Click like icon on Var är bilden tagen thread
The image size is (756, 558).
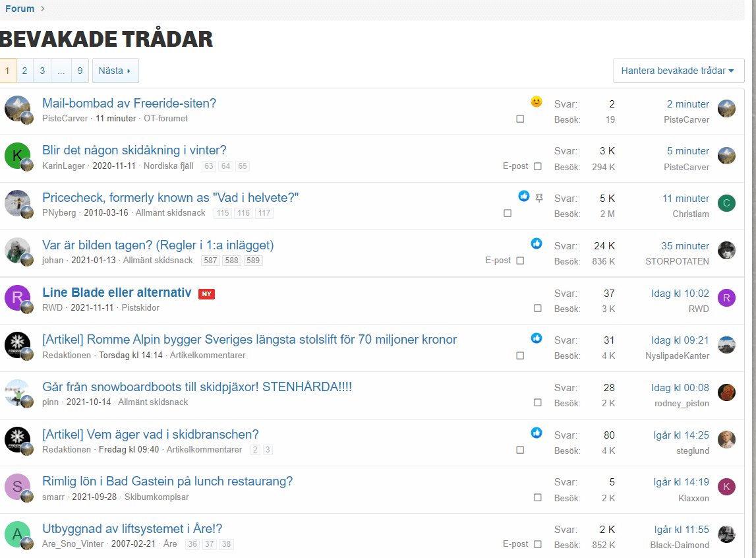(x=537, y=243)
